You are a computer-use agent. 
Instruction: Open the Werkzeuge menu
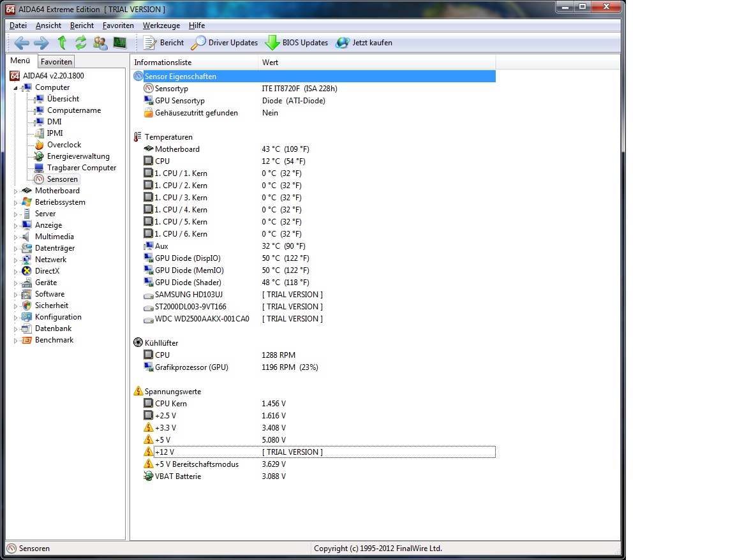point(161,26)
